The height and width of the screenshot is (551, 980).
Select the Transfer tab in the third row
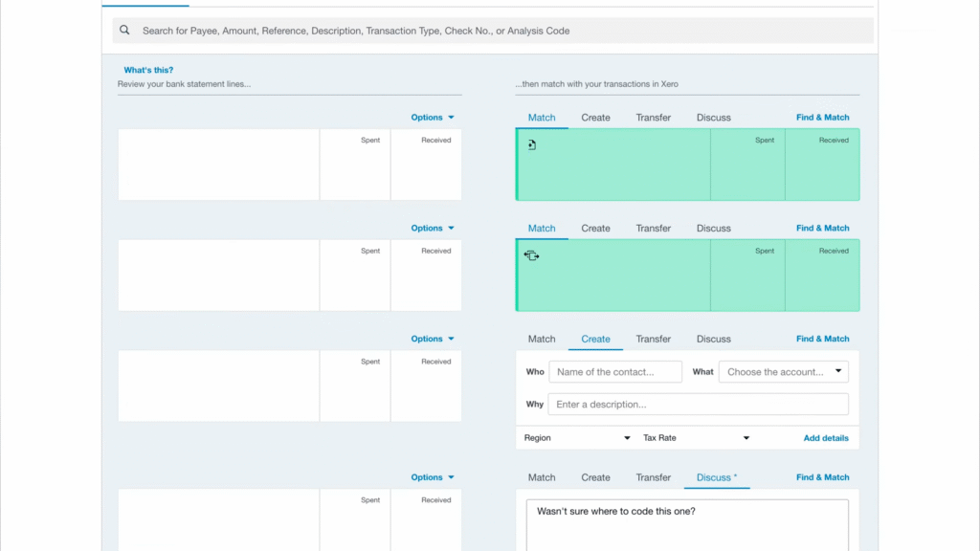[x=653, y=339]
